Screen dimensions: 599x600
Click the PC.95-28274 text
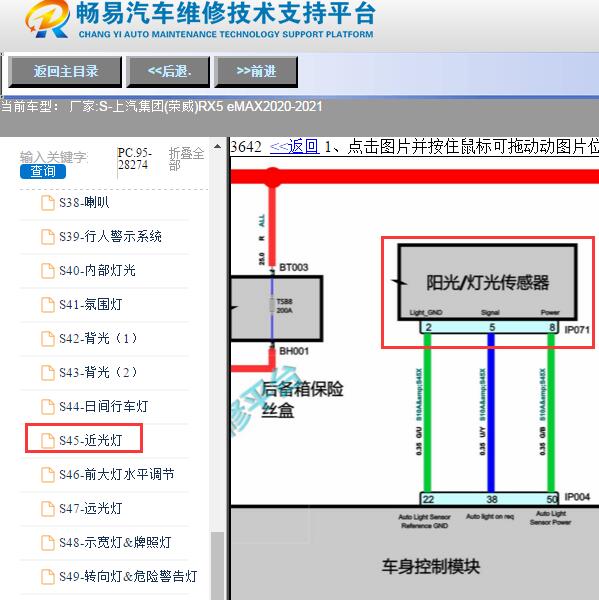134,159
